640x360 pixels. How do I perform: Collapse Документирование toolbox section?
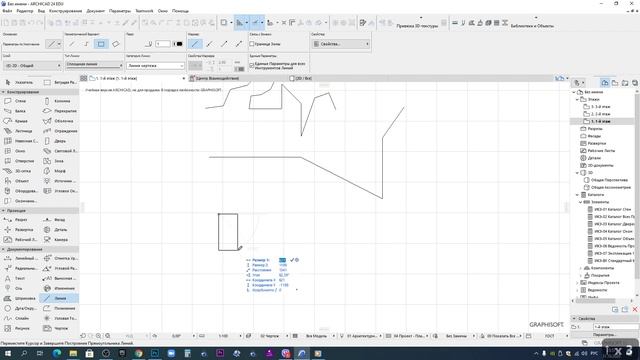pyautogui.click(x=4, y=249)
